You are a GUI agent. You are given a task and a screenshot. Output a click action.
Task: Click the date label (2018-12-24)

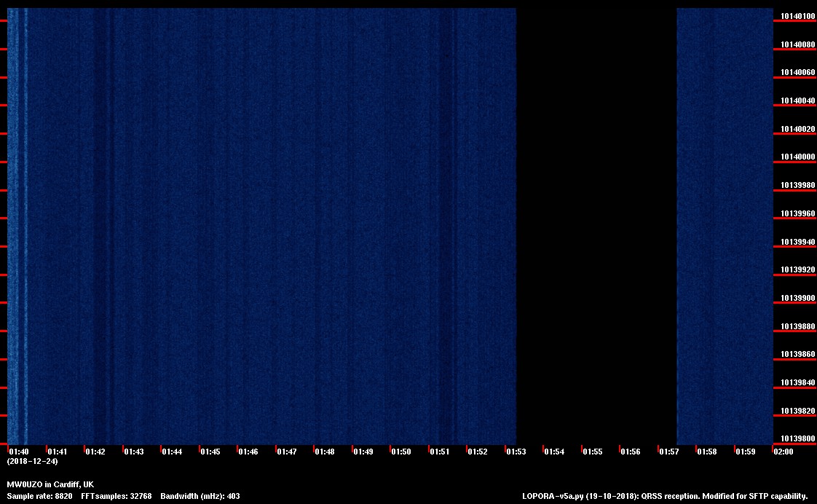[x=32, y=461]
